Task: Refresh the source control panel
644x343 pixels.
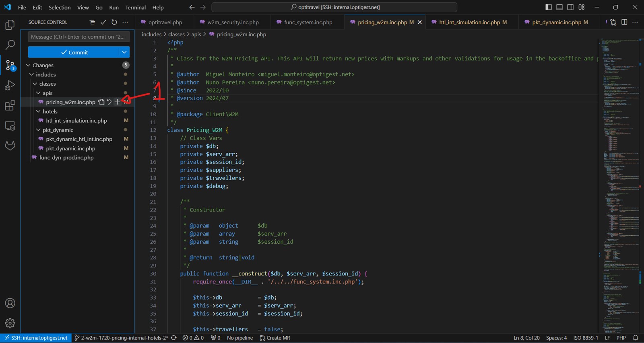Action: [x=114, y=22]
